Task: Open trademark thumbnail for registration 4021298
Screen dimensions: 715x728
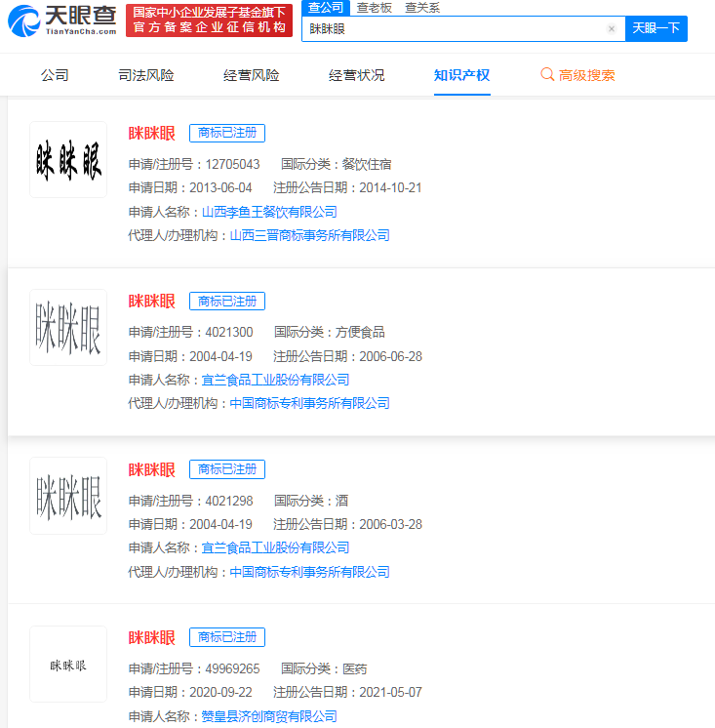Action: point(68,496)
